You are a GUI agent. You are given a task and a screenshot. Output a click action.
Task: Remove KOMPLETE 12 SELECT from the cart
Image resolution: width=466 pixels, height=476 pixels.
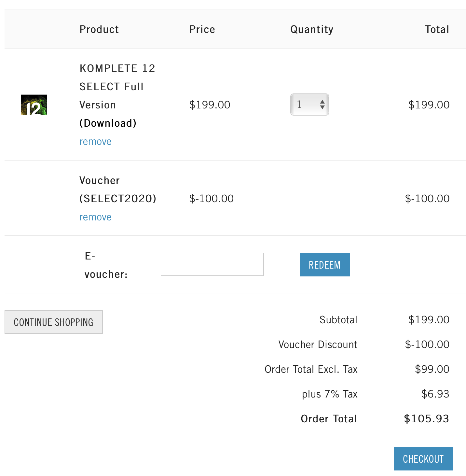pyautogui.click(x=95, y=142)
